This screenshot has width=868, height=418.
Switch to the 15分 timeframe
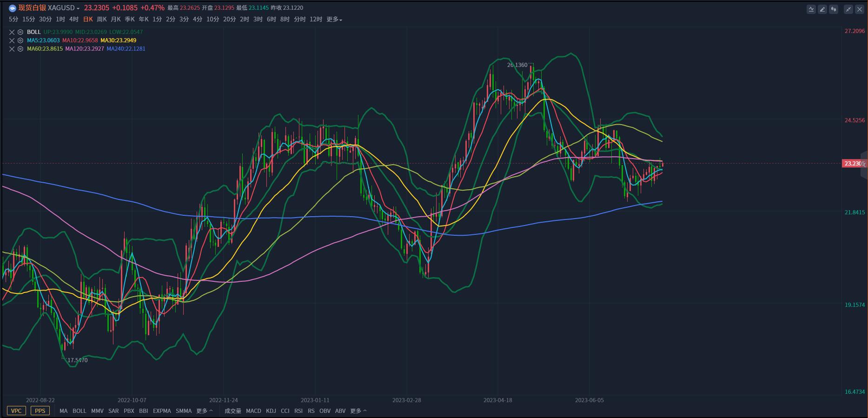tap(29, 20)
